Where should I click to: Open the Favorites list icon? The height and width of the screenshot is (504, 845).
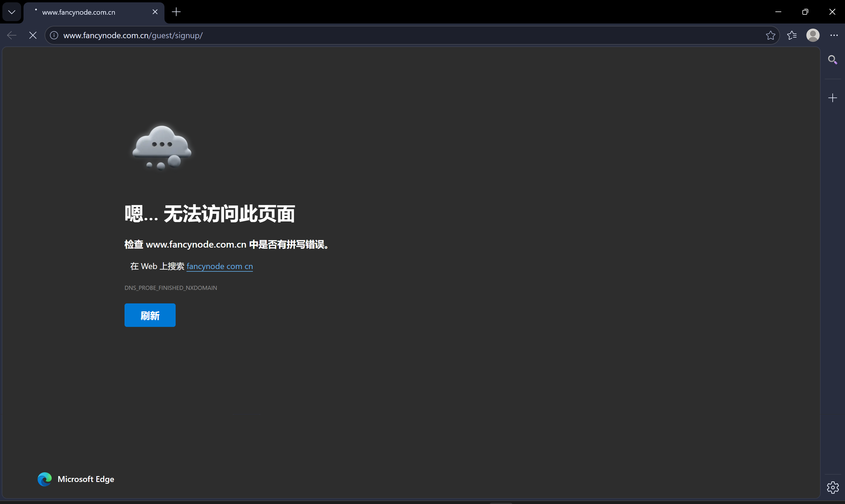[792, 35]
